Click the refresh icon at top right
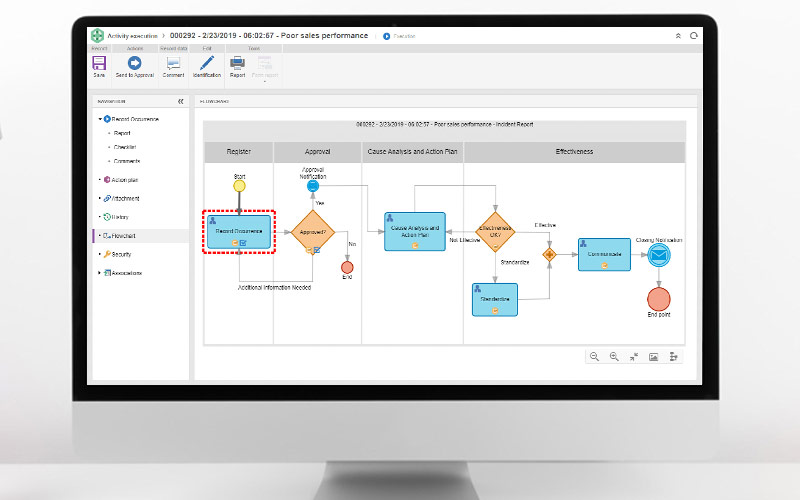 click(x=694, y=35)
